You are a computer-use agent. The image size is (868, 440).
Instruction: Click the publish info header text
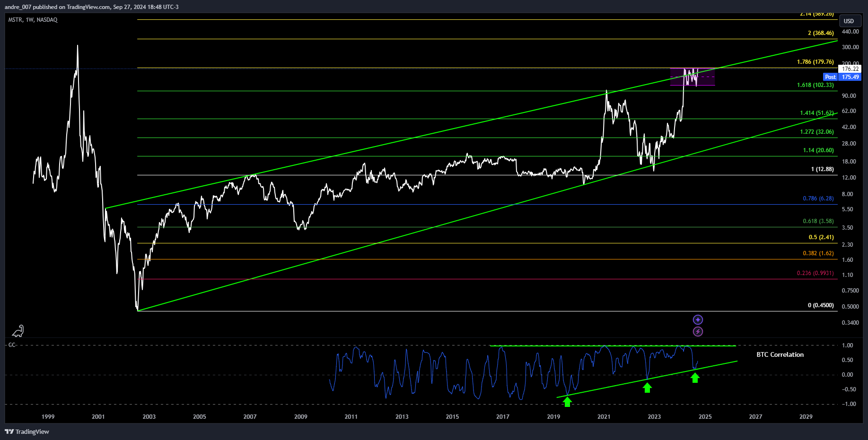[x=91, y=7]
